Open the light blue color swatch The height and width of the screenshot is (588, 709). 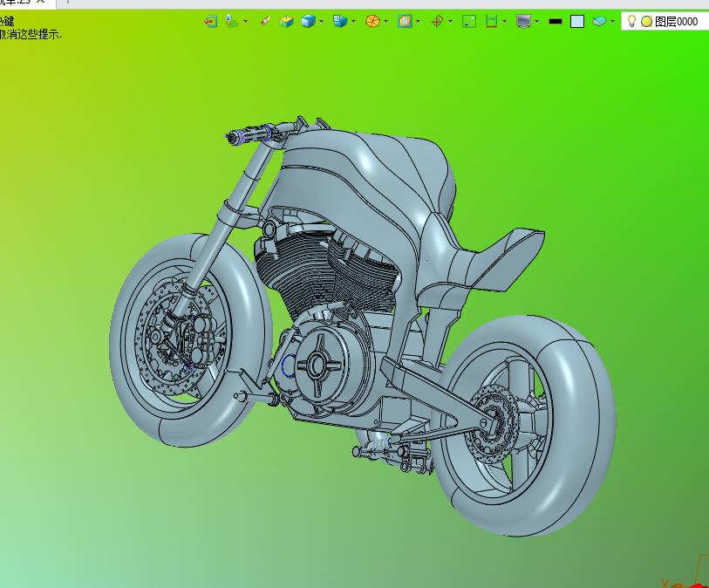click(577, 21)
